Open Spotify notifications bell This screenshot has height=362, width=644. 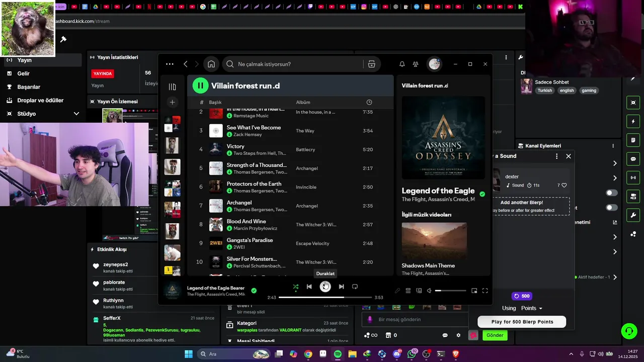[x=402, y=64]
